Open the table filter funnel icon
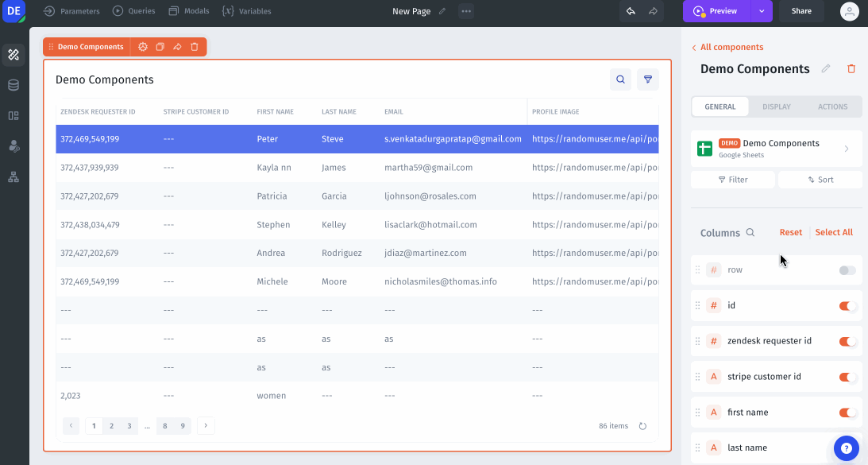This screenshot has width=868, height=465. 648,79
